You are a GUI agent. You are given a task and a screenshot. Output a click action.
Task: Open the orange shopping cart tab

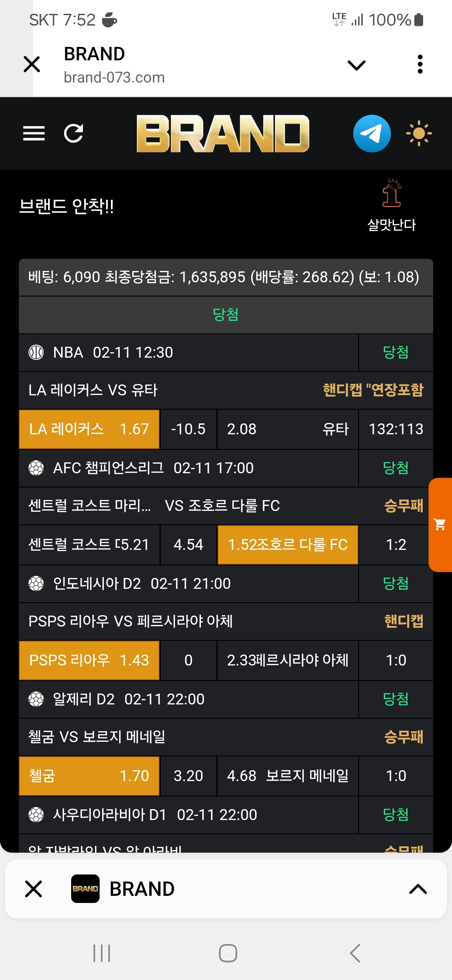coord(440,524)
